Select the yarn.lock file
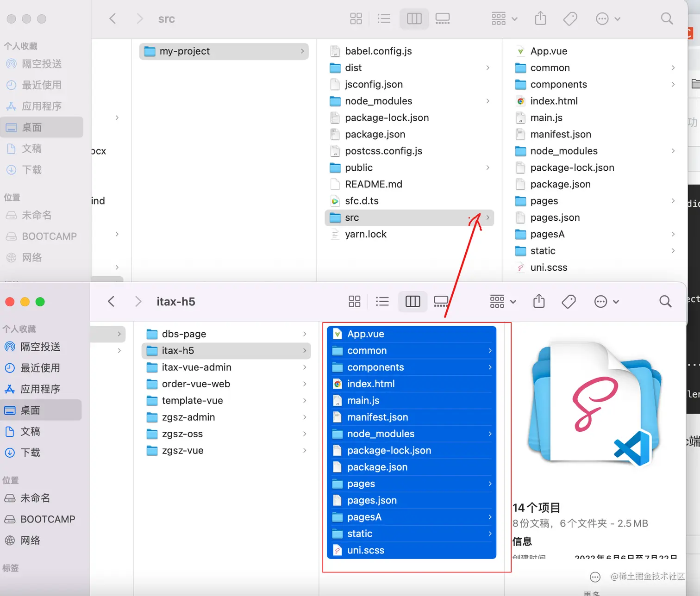The image size is (700, 596). pos(409,234)
